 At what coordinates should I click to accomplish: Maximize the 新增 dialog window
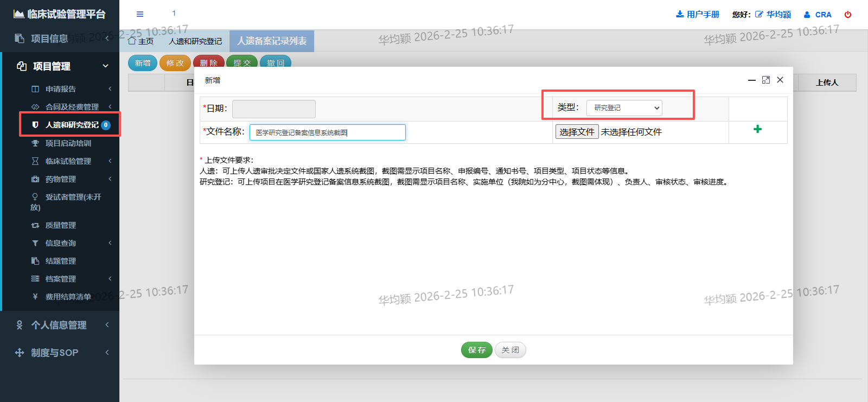coord(765,80)
